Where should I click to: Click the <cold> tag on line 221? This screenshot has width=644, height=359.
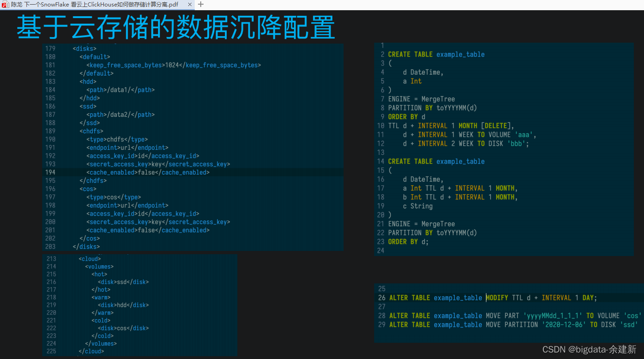click(101, 321)
